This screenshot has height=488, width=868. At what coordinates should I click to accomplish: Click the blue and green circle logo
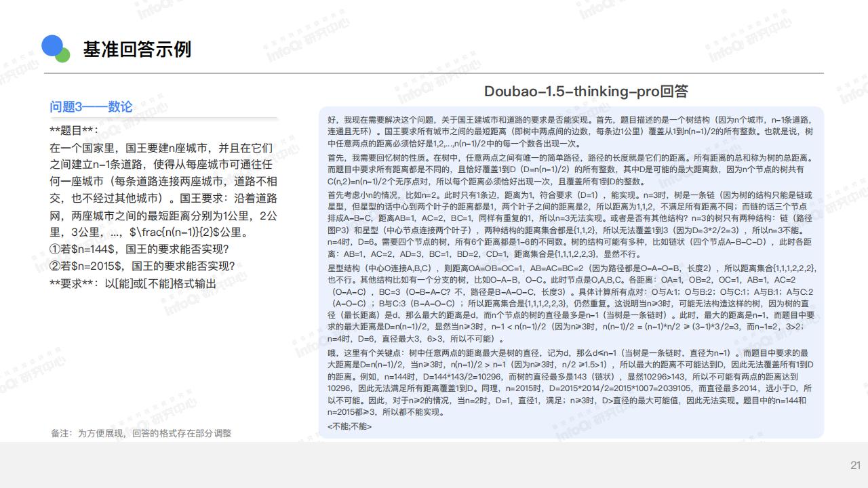click(x=56, y=49)
